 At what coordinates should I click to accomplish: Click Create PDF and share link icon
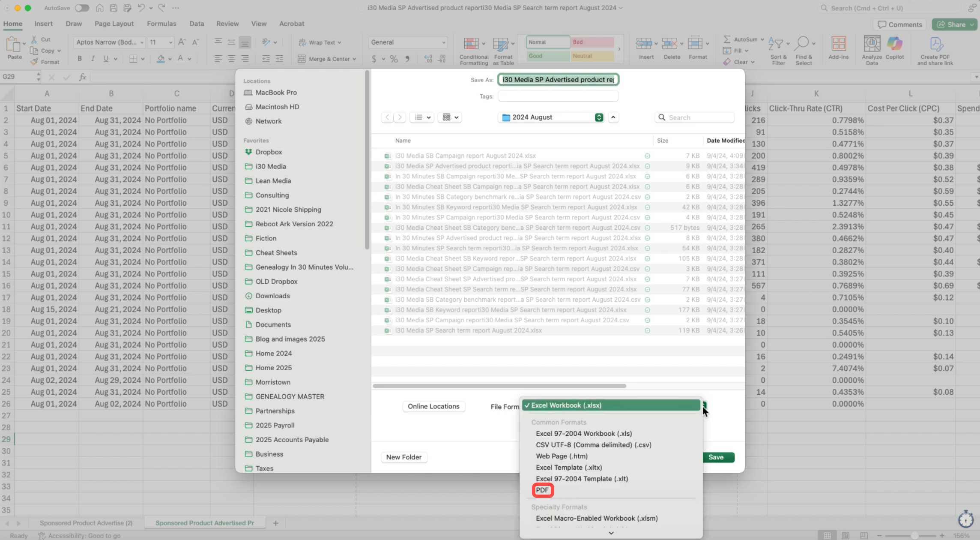936,45
